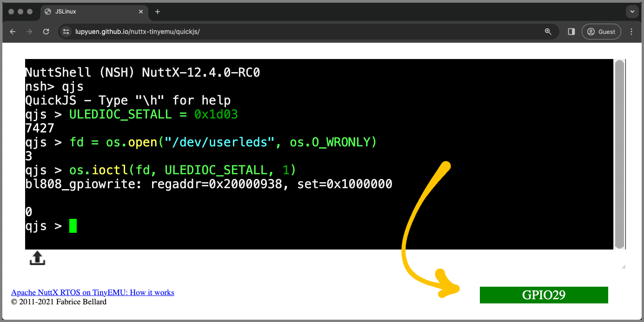Click the address bar URL
Image resolution: width=644 pixels, height=322 pixels.
tap(138, 32)
